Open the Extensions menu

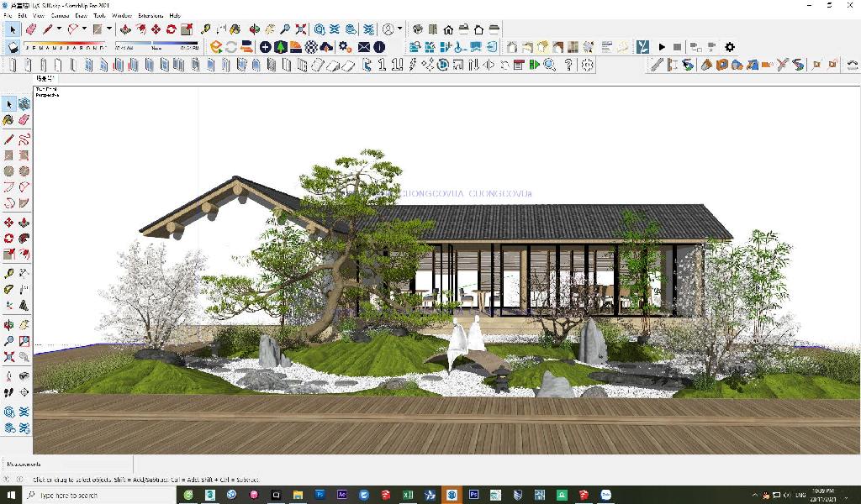151,15
